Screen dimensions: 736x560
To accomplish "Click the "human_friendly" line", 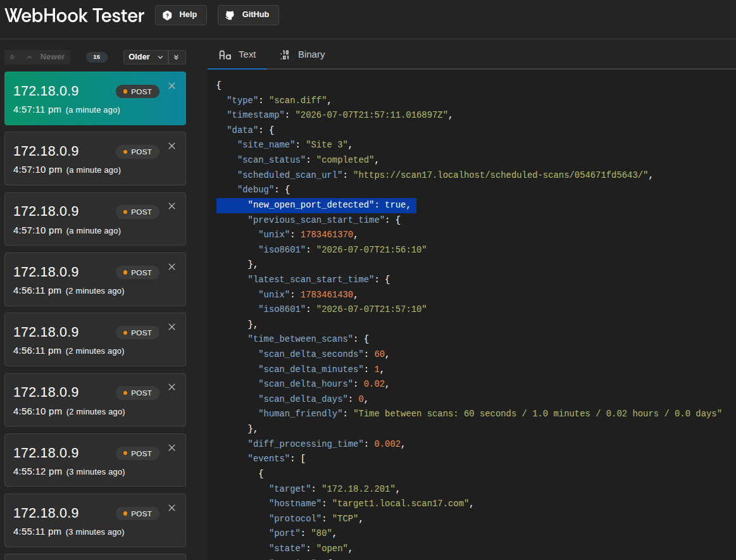I will pos(490,414).
